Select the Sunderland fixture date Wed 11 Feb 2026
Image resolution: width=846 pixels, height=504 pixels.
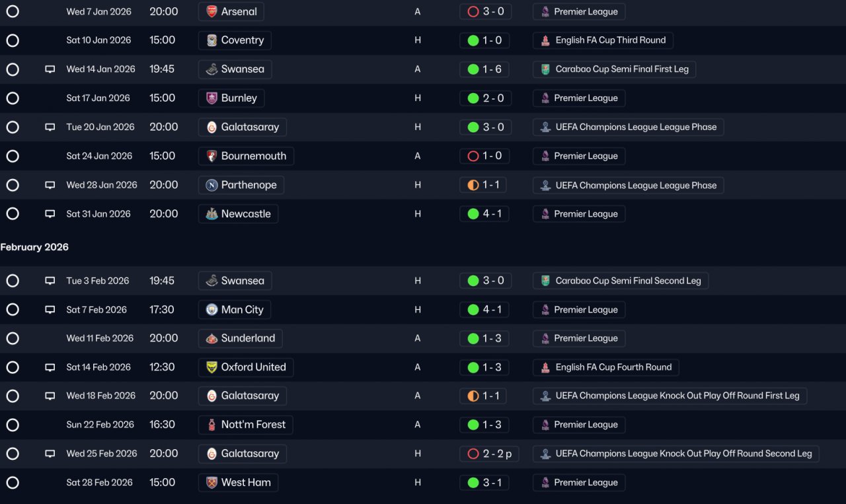100,338
